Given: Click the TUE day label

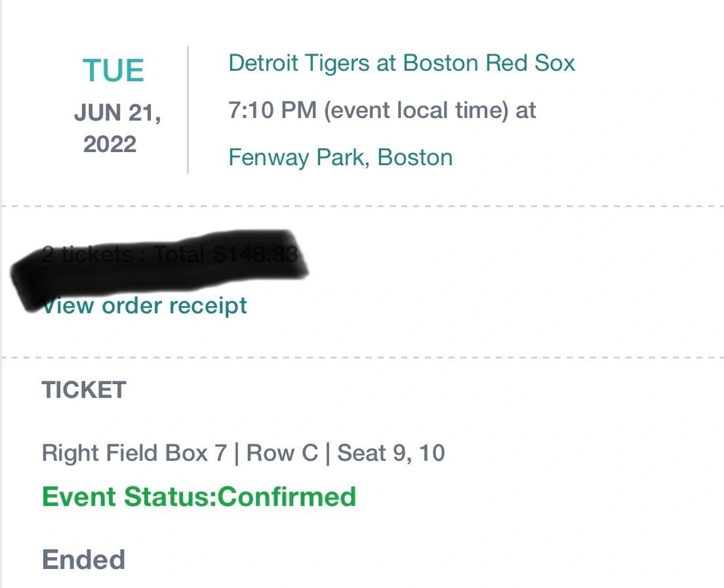Looking at the screenshot, I should pos(113,71).
